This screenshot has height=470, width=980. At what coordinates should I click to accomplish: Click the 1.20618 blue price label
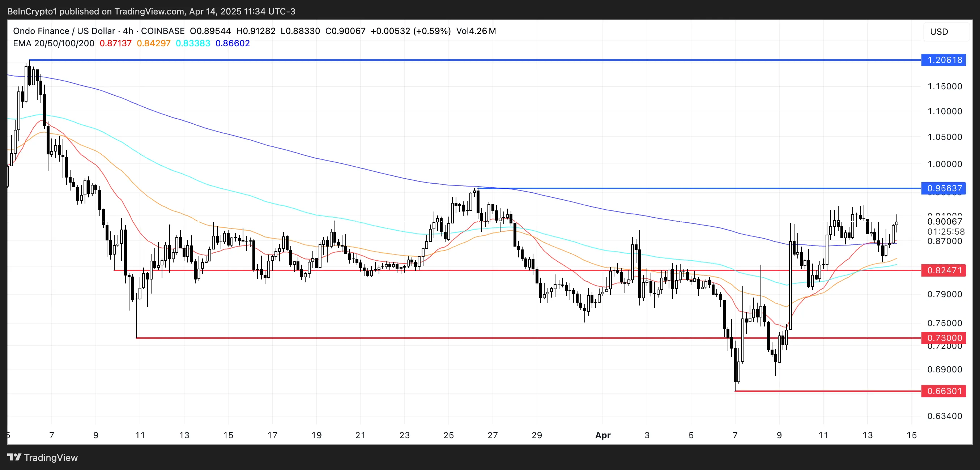944,60
